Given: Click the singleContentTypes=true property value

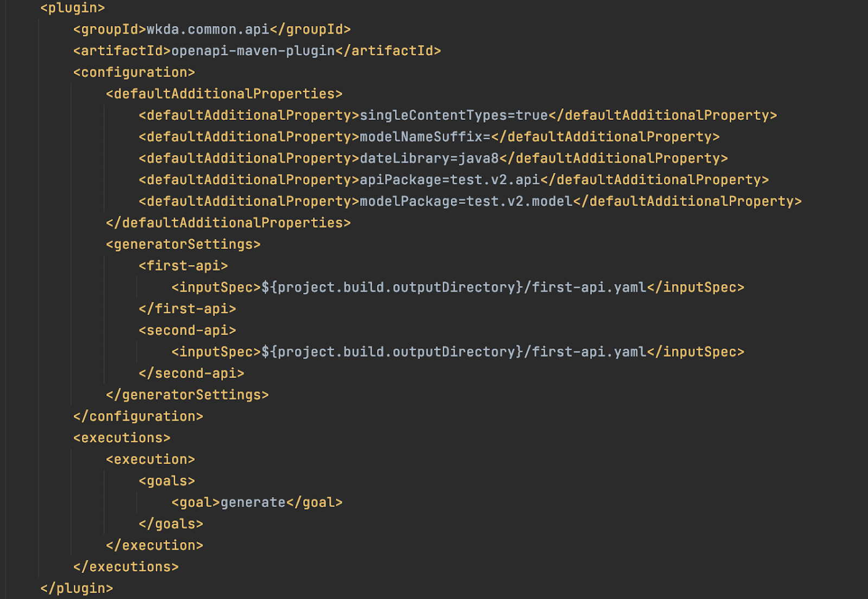Looking at the screenshot, I should point(454,115).
